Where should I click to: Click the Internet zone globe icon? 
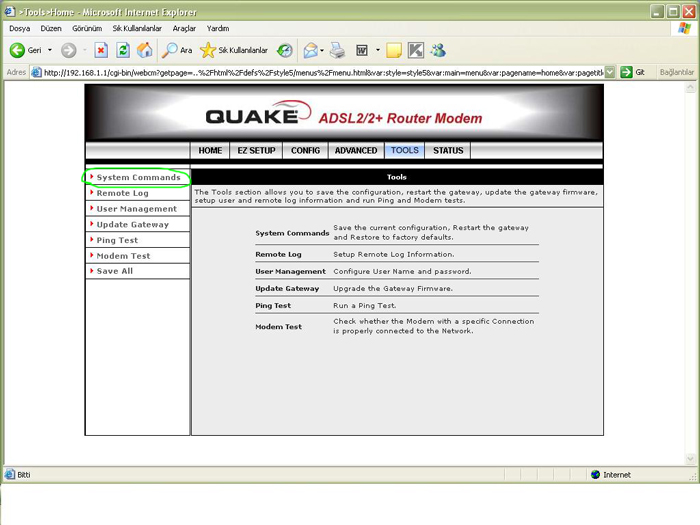click(x=595, y=475)
